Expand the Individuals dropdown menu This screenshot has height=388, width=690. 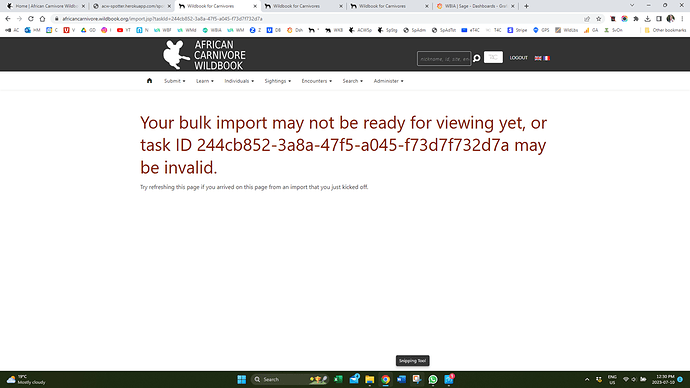[239, 81]
